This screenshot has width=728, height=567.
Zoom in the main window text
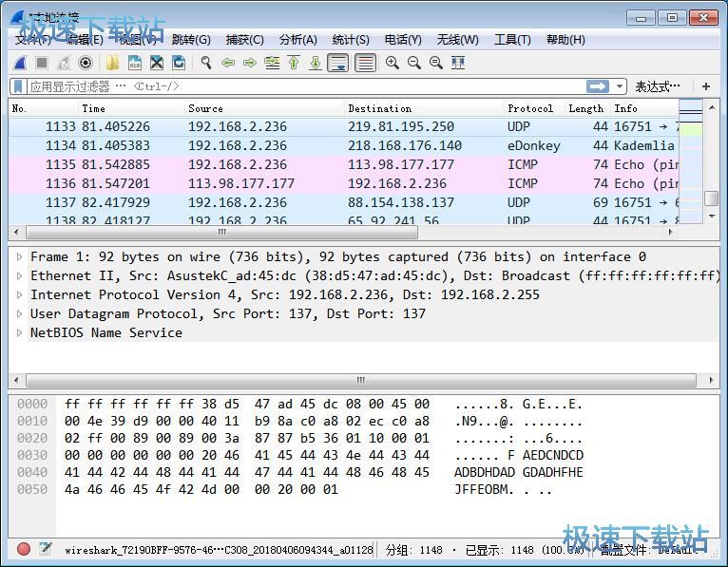pyautogui.click(x=393, y=63)
